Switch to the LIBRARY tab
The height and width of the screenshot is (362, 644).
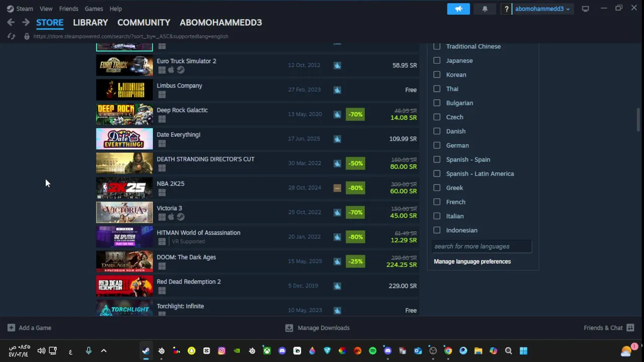91,22
